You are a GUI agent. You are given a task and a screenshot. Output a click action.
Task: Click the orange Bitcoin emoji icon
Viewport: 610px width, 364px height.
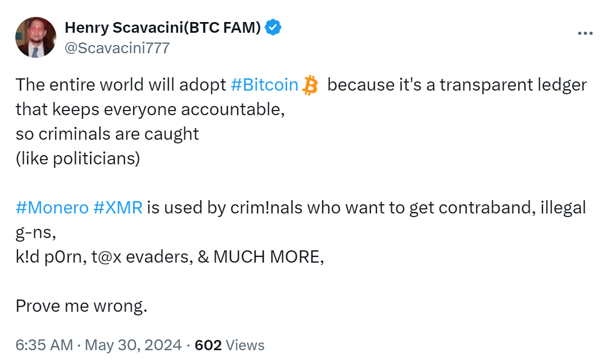(x=310, y=85)
